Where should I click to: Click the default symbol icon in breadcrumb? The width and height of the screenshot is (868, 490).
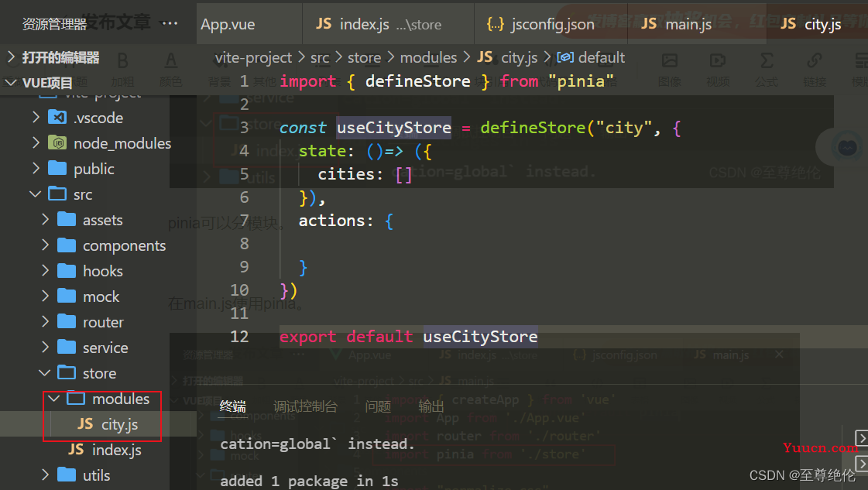coord(564,57)
